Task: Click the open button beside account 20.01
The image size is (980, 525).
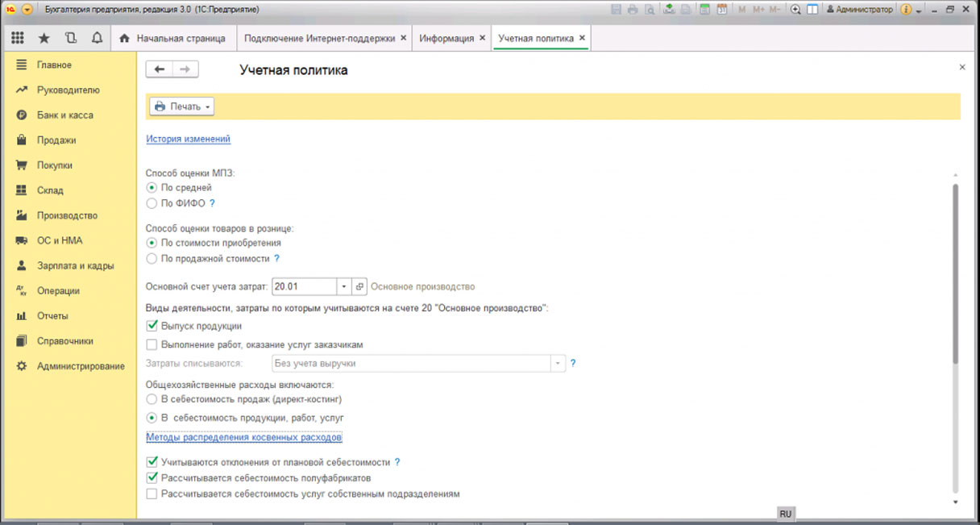Action: coord(360,286)
